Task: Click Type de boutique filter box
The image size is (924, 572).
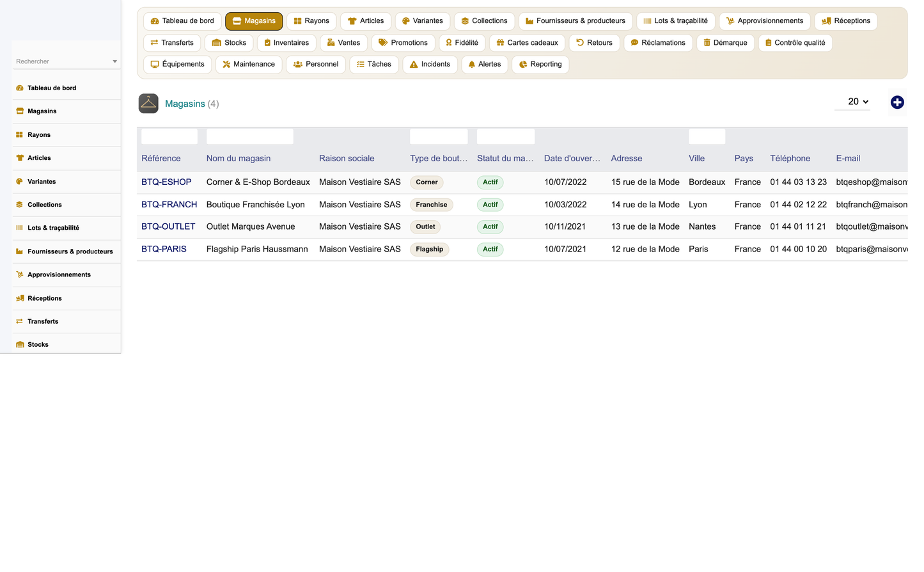Action: pyautogui.click(x=439, y=136)
